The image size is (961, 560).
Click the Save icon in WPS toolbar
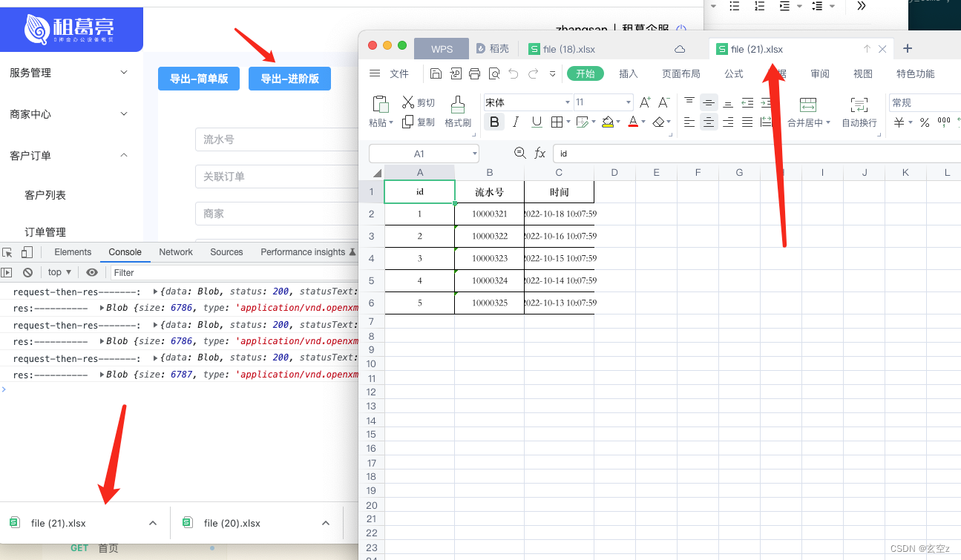pos(436,73)
